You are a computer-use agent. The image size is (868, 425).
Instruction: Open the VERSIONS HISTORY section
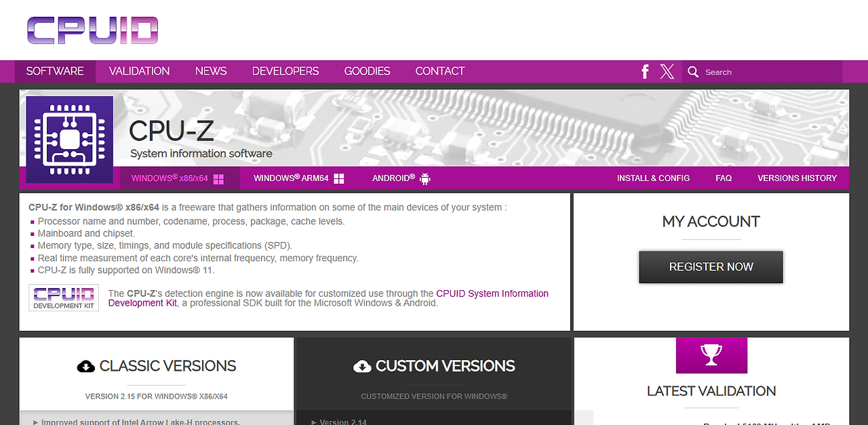click(797, 178)
